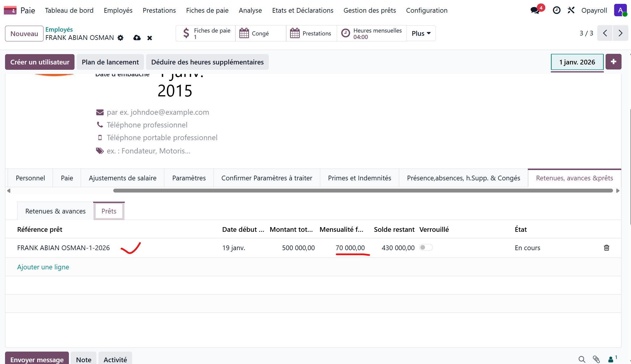The height and width of the screenshot is (364, 631).
Task: Delete the loan row with trash icon
Action: [x=606, y=248]
